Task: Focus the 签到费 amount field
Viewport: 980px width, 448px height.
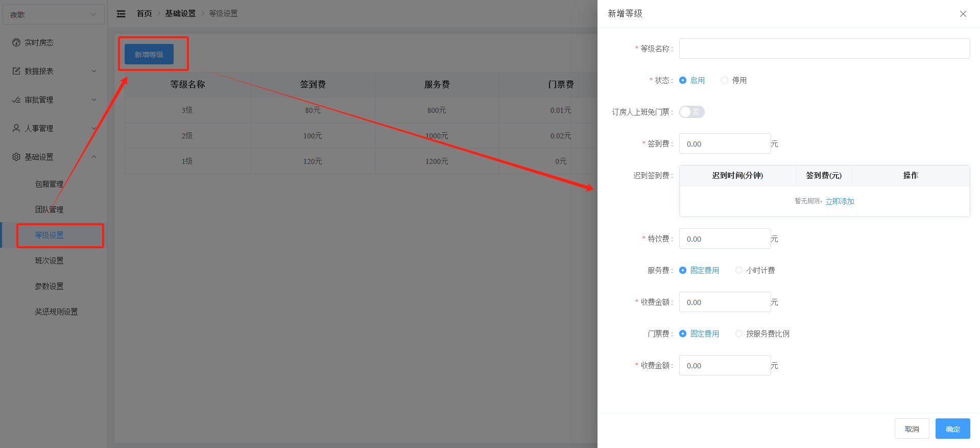Action: pos(725,144)
